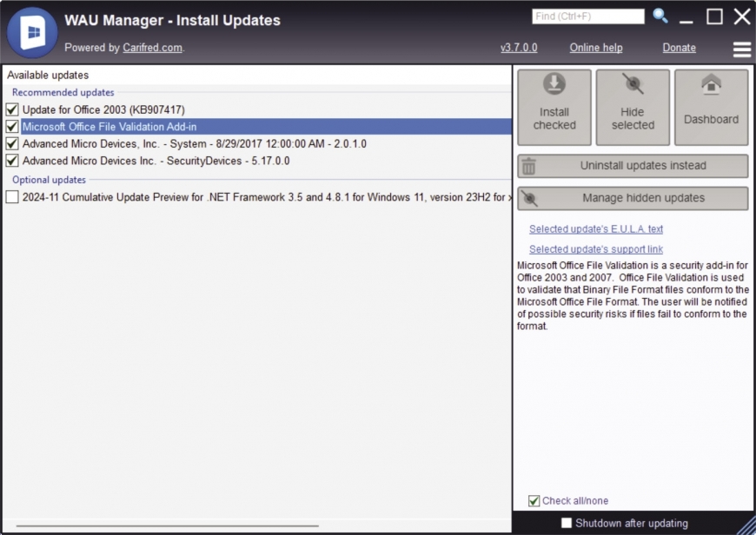Uncheck AMD System 2.0.1.0 update checkbox
The width and height of the screenshot is (756, 535).
coord(12,143)
